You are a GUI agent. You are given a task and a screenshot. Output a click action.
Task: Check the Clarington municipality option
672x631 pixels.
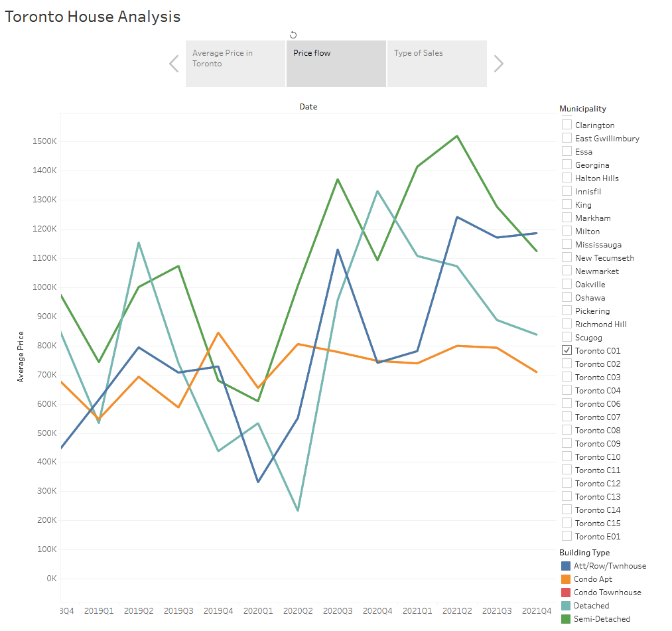point(567,125)
